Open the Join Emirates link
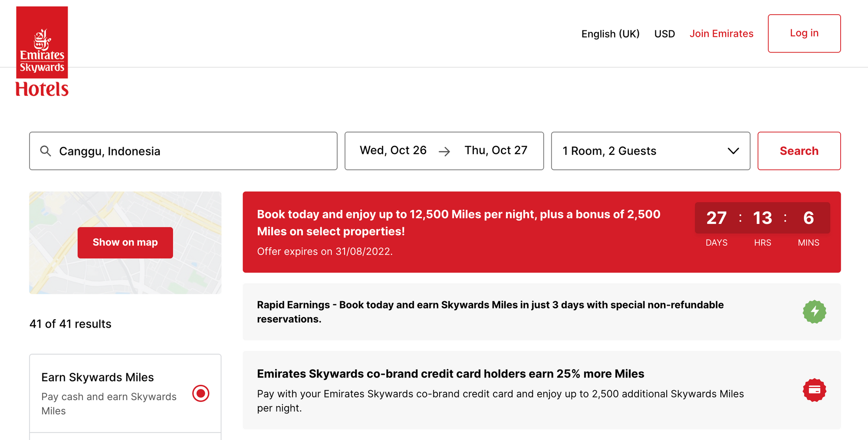Screen dimensions: 868x440 click(721, 33)
